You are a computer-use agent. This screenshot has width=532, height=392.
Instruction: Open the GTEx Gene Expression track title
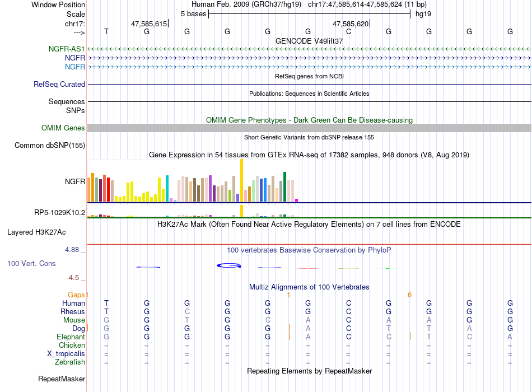(x=309, y=155)
